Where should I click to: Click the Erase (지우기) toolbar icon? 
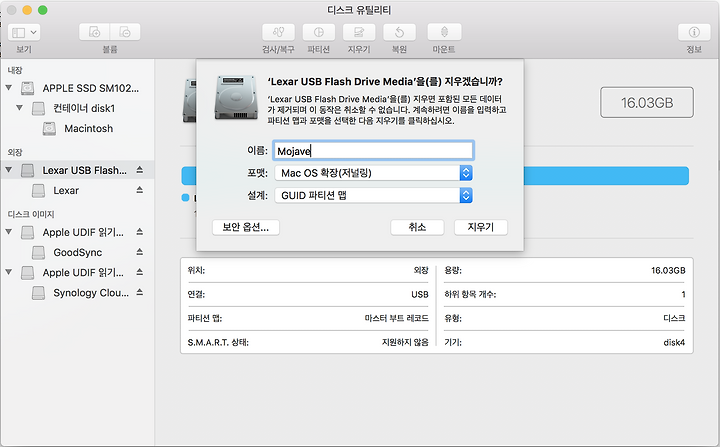point(359,32)
